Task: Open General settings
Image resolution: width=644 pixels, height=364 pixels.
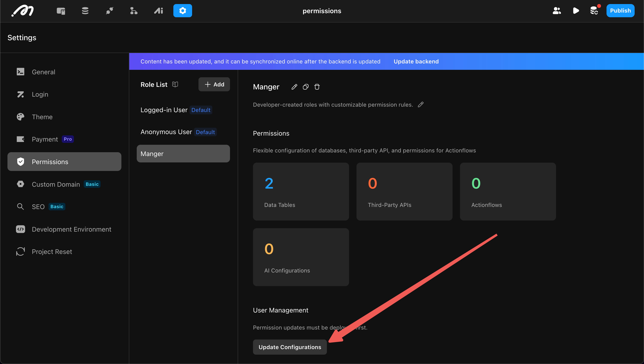Action: [x=64, y=72]
